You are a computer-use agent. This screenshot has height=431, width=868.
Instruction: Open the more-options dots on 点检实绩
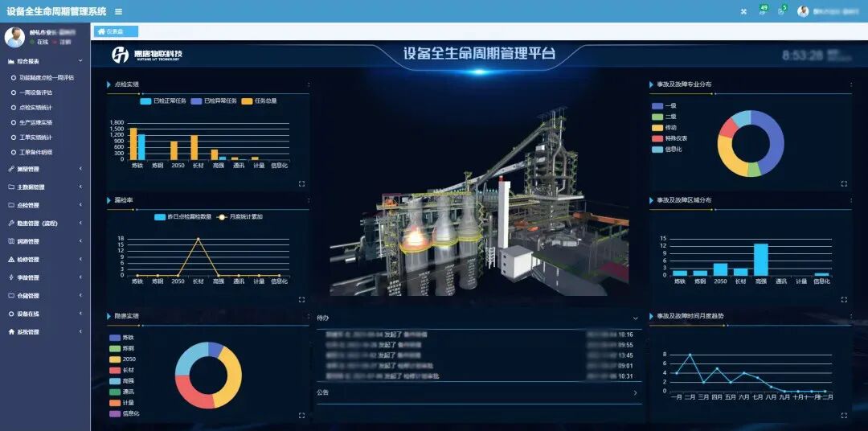click(309, 84)
